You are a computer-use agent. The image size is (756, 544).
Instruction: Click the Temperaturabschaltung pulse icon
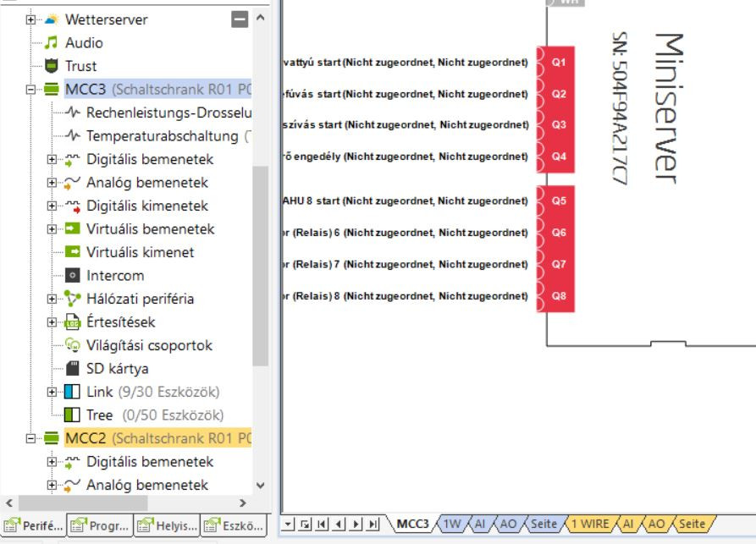(x=72, y=135)
